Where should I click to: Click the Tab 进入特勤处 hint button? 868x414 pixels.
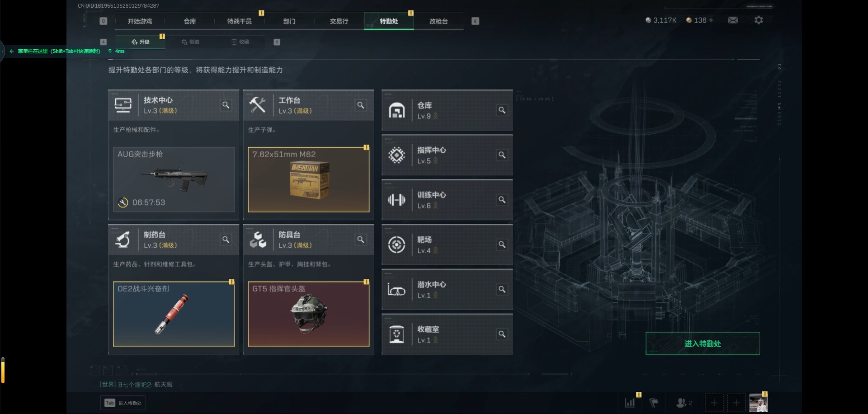(x=123, y=403)
